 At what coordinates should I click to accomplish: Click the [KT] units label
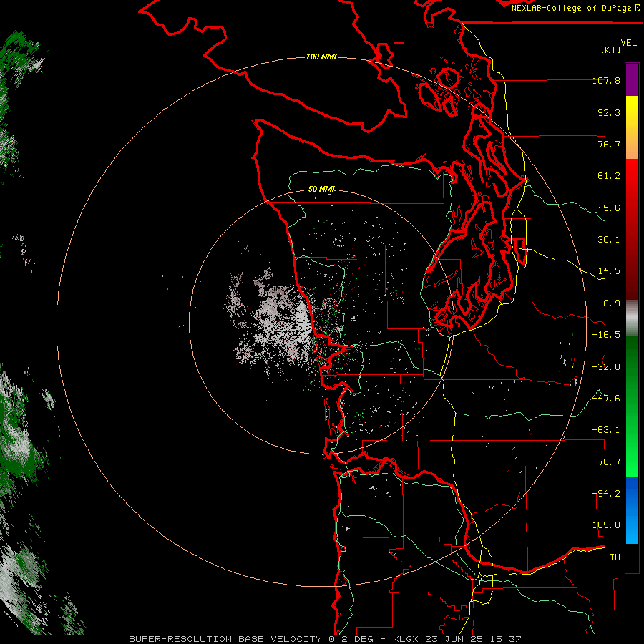[611, 49]
